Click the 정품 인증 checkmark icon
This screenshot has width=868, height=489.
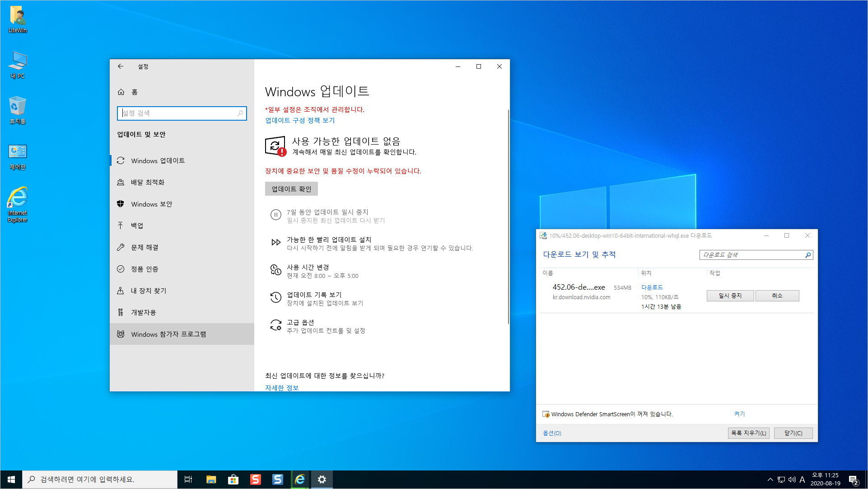click(x=121, y=269)
